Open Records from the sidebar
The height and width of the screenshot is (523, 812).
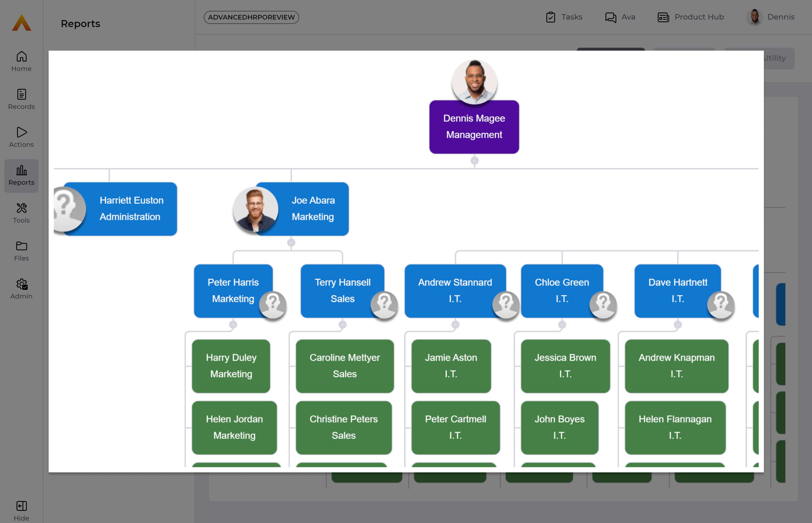click(21, 99)
